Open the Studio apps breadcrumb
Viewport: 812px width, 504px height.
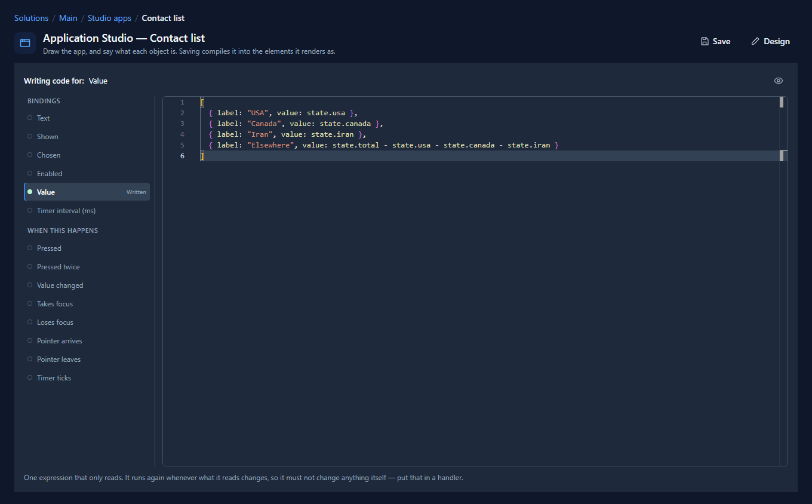coord(109,18)
